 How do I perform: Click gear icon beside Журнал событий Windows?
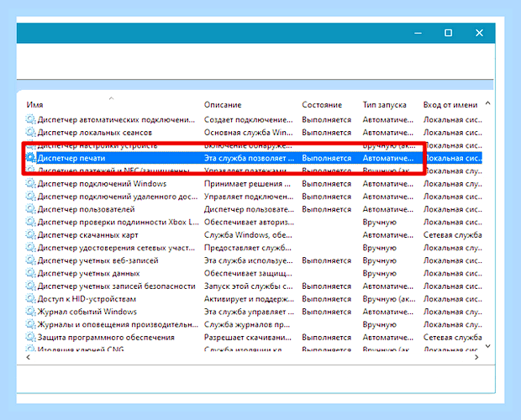click(x=30, y=311)
